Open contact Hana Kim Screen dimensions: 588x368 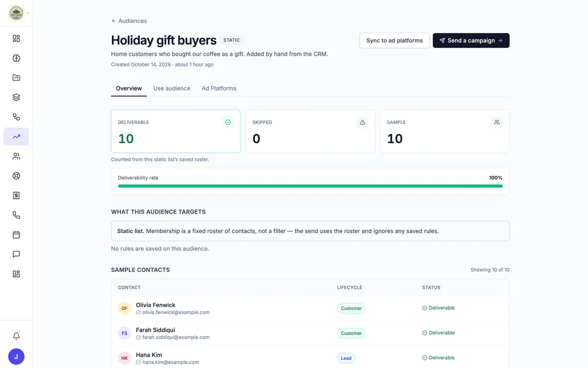pyautogui.click(x=149, y=355)
